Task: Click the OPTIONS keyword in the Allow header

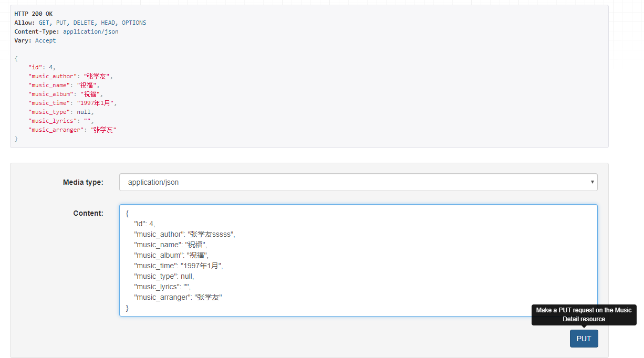Action: (133, 23)
